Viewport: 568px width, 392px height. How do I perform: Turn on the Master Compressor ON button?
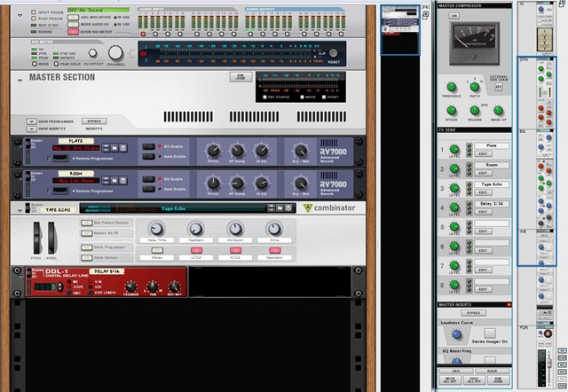click(454, 16)
